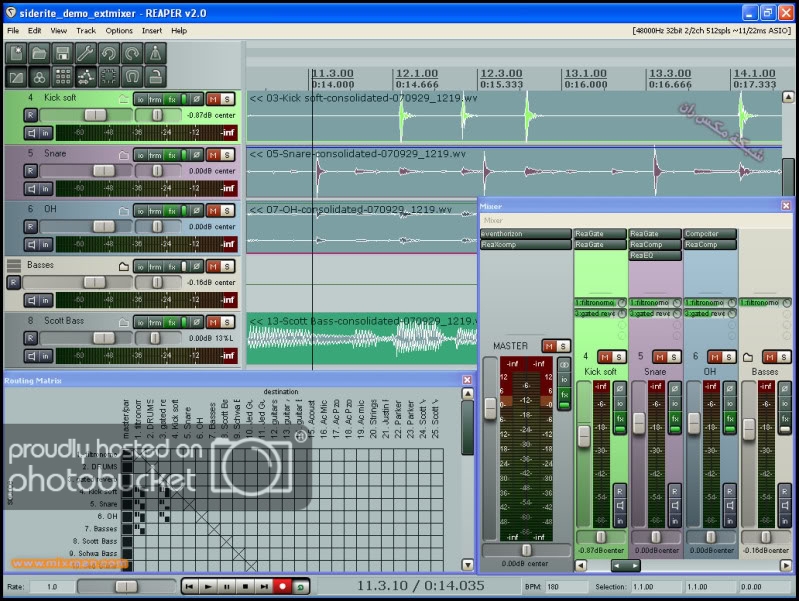The image size is (799, 601).
Task: Click Routing Matrix scroll down arrow
Action: click(x=467, y=564)
